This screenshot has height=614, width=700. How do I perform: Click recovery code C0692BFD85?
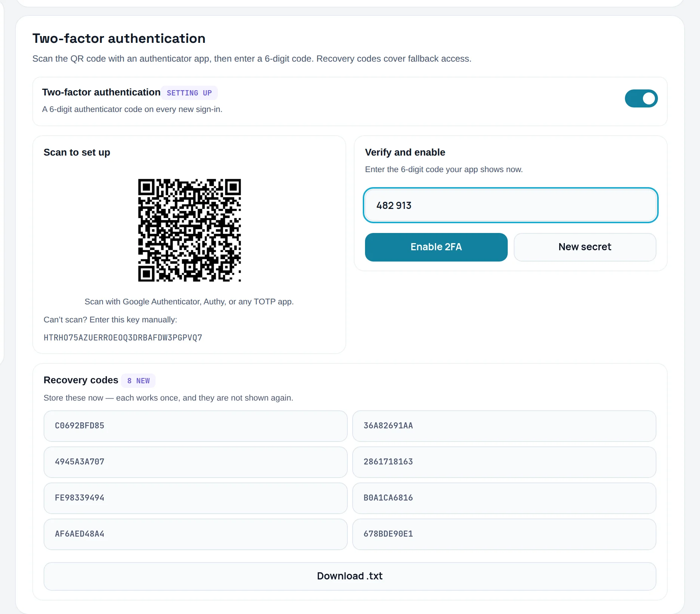[x=195, y=426]
